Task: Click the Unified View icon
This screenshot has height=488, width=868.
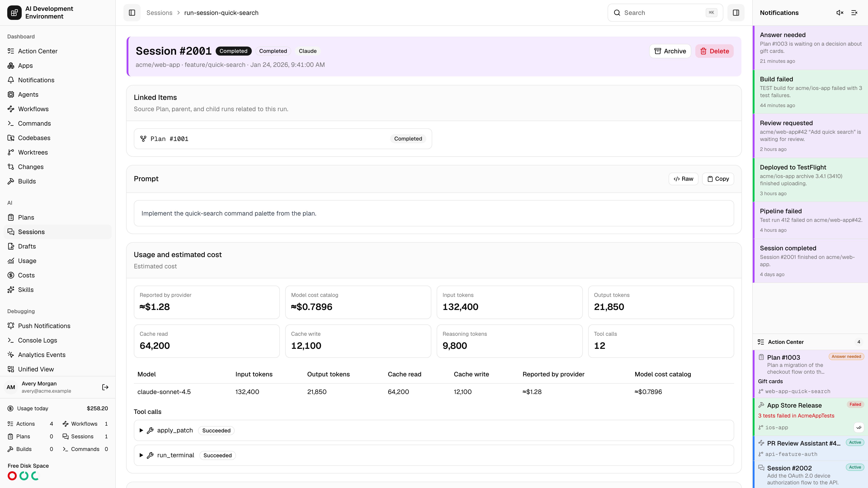Action: pos(11,369)
